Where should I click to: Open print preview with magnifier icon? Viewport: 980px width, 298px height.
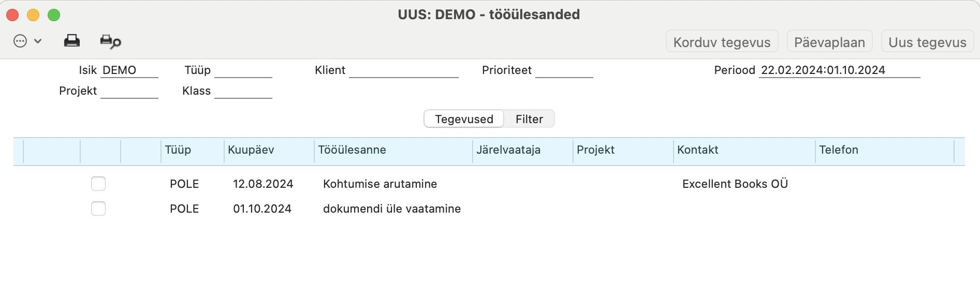[110, 41]
